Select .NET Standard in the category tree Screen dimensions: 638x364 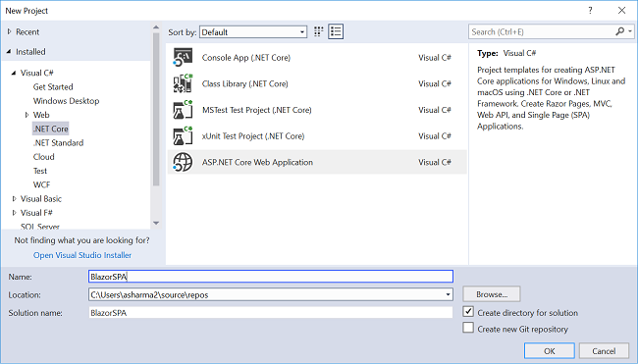coord(58,142)
